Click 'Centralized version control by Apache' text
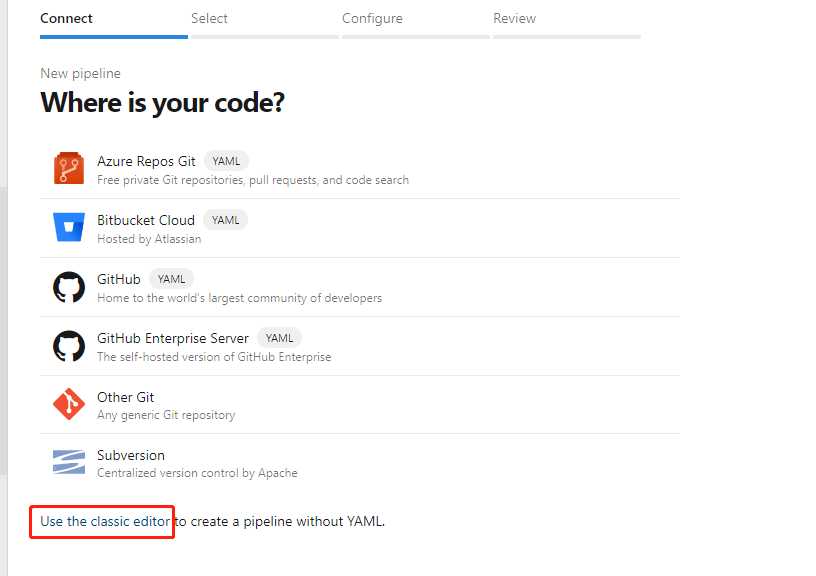The image size is (816, 576). [197, 473]
